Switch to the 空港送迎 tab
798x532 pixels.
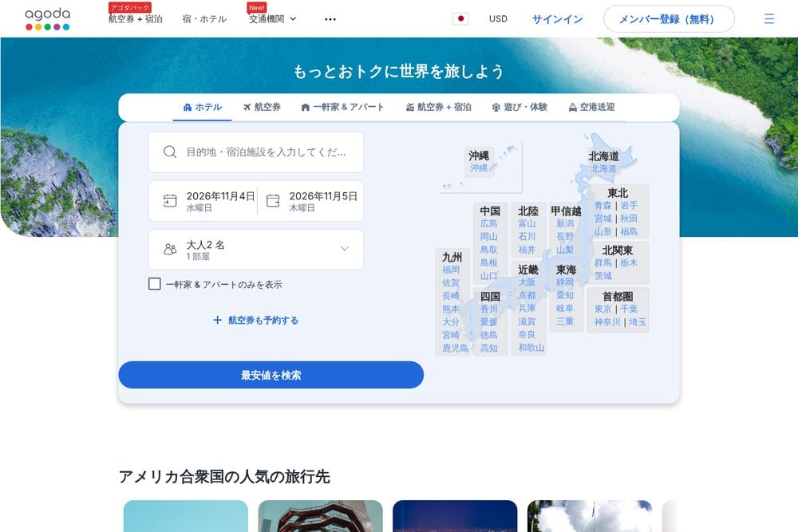pyautogui.click(x=591, y=108)
